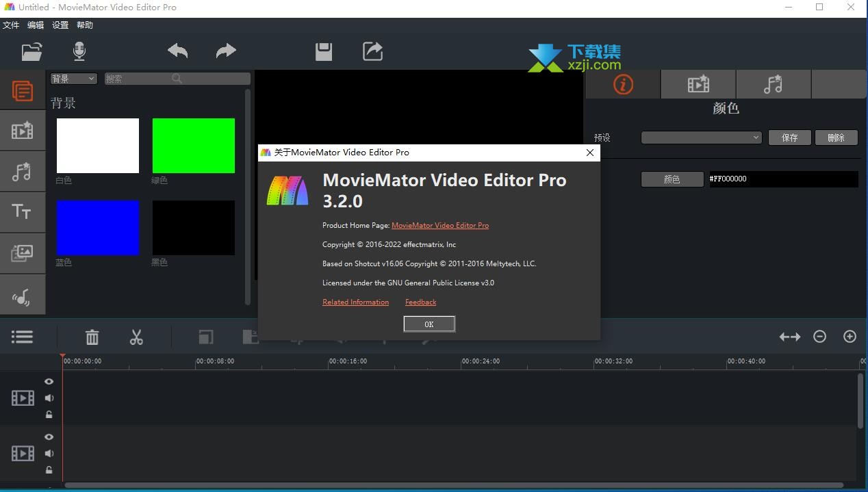Open the 文件 menu

click(x=11, y=25)
